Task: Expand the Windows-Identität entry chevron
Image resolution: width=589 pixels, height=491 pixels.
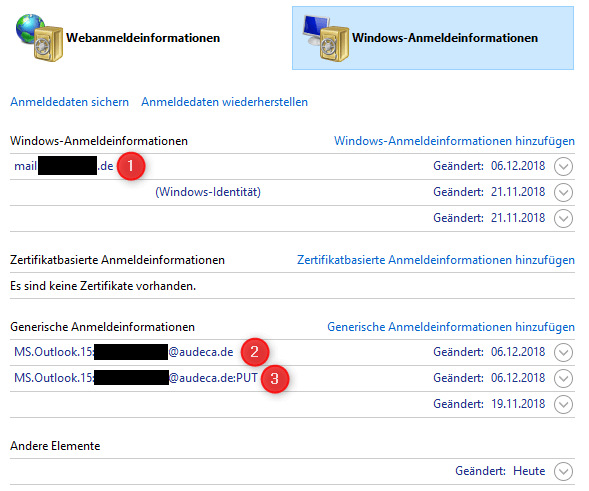Action: click(563, 192)
